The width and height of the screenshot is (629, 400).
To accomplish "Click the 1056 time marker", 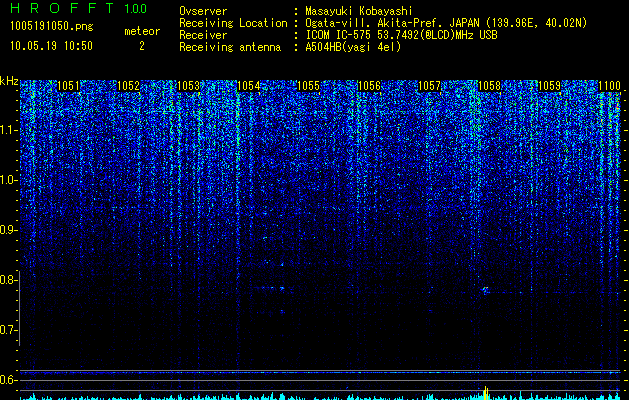I will (x=369, y=86).
